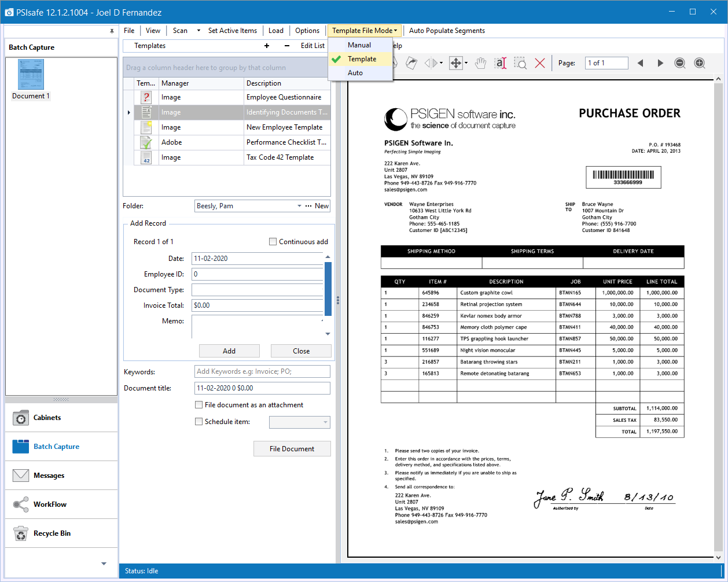The height and width of the screenshot is (582, 728).
Task: Zoom out of the document preview
Action: click(680, 63)
